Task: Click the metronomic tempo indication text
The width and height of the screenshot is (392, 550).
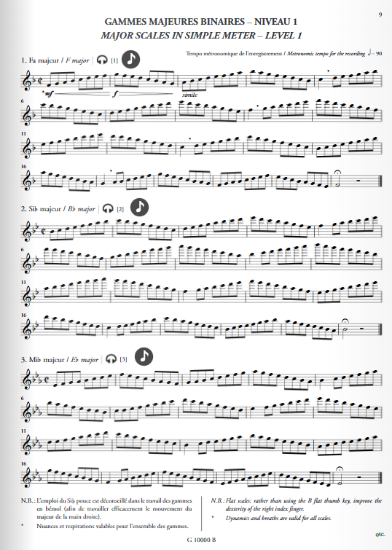Action: [284, 54]
